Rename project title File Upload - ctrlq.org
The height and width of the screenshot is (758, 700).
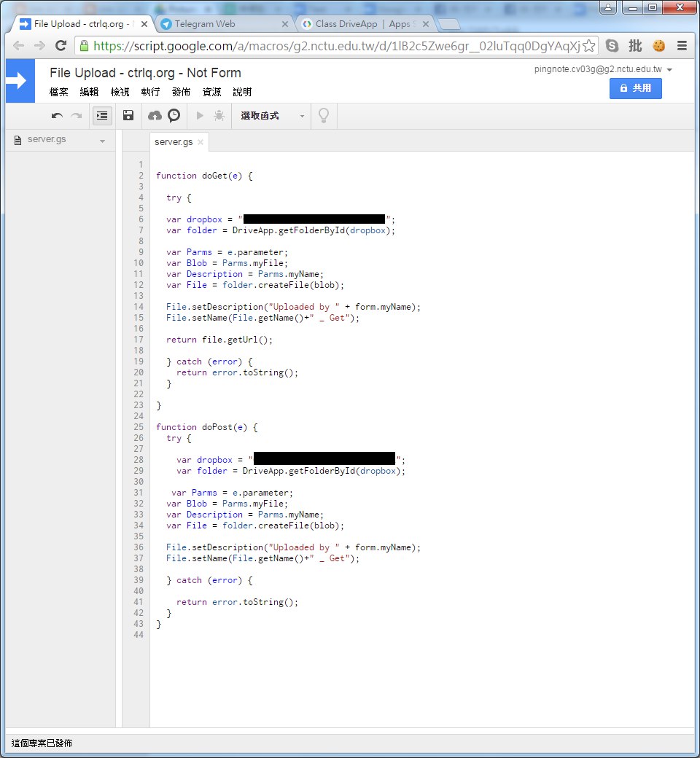coord(145,73)
